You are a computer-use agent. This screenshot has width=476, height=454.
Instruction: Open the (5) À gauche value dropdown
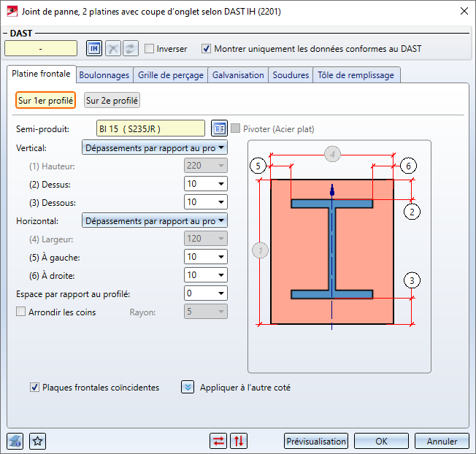221,257
